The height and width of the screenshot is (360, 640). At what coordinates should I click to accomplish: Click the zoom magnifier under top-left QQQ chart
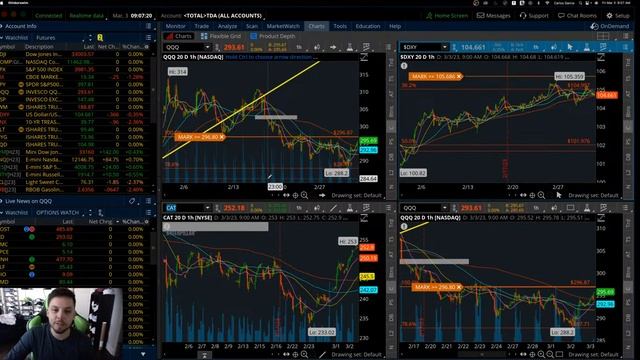[304, 196]
